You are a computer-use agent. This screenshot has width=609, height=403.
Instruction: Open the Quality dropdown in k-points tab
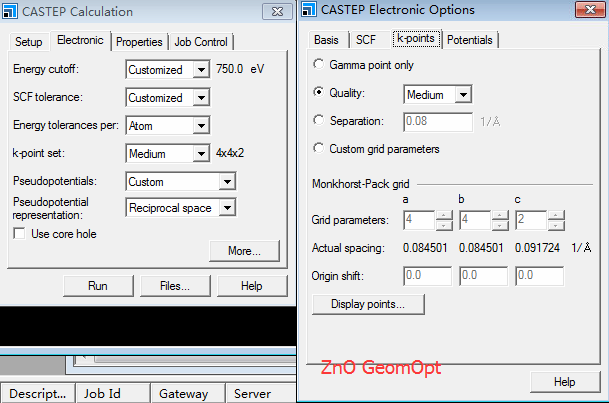pyautogui.click(x=463, y=94)
